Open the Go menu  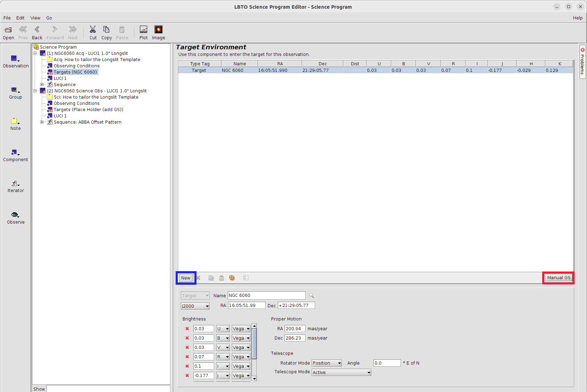click(49, 18)
